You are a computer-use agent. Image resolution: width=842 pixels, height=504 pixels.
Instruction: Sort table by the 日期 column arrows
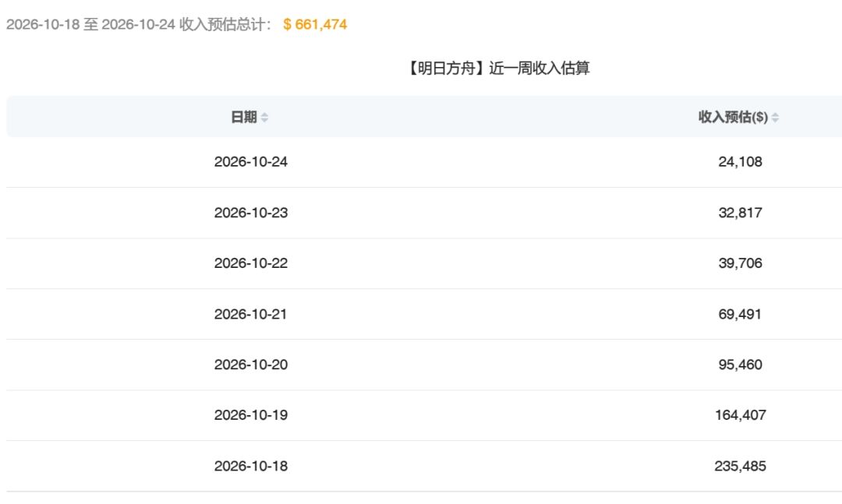264,118
